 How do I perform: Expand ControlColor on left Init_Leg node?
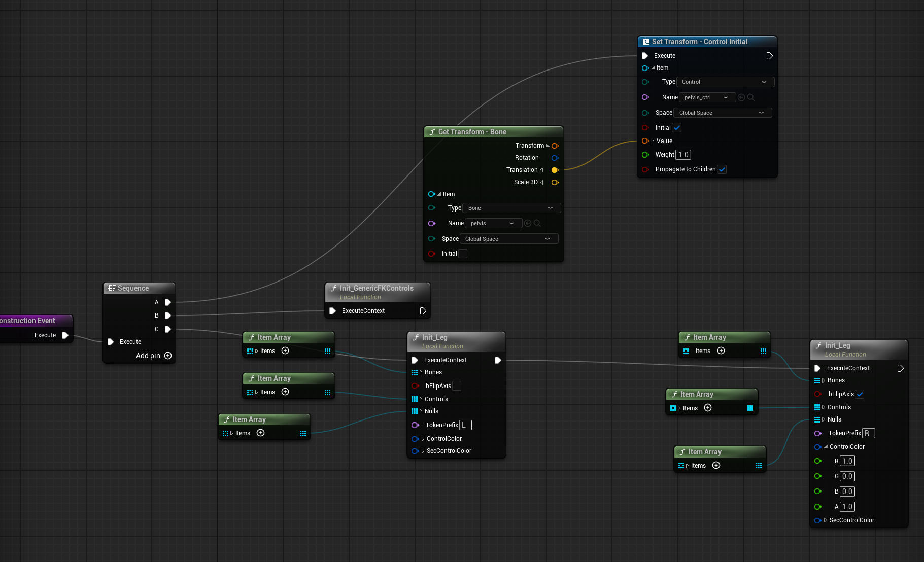click(423, 439)
